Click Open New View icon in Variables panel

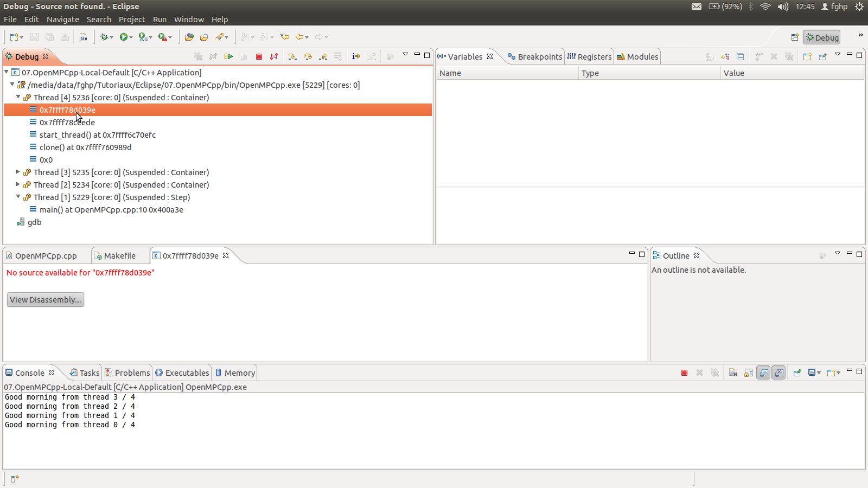pyautogui.click(x=807, y=56)
